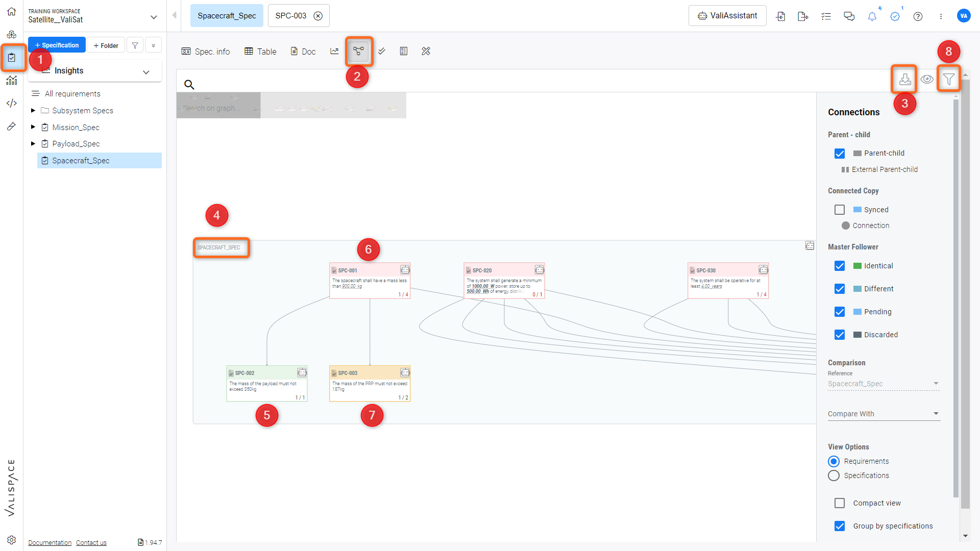
Task: Open the Test ticket module icon
Action: pos(11,126)
